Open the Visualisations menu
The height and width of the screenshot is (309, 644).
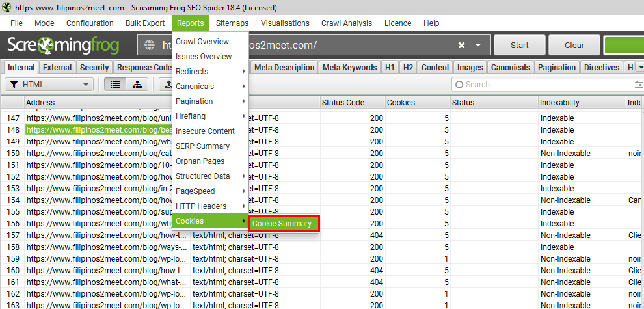pos(285,23)
